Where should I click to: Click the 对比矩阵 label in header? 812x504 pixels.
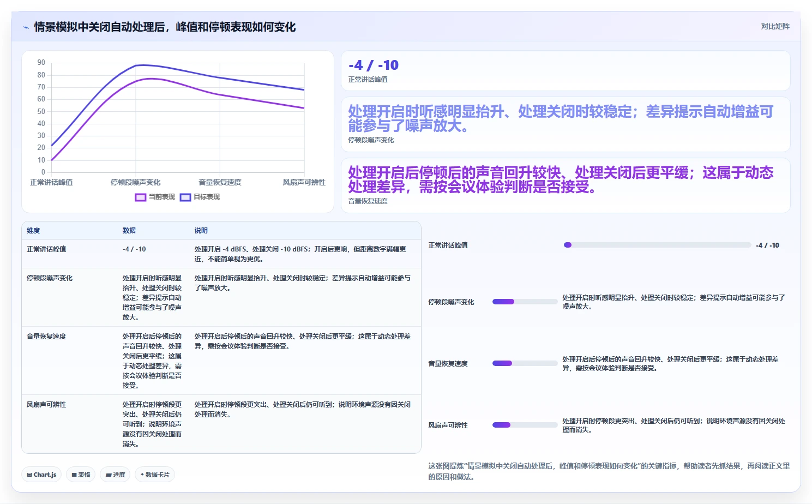click(x=775, y=26)
